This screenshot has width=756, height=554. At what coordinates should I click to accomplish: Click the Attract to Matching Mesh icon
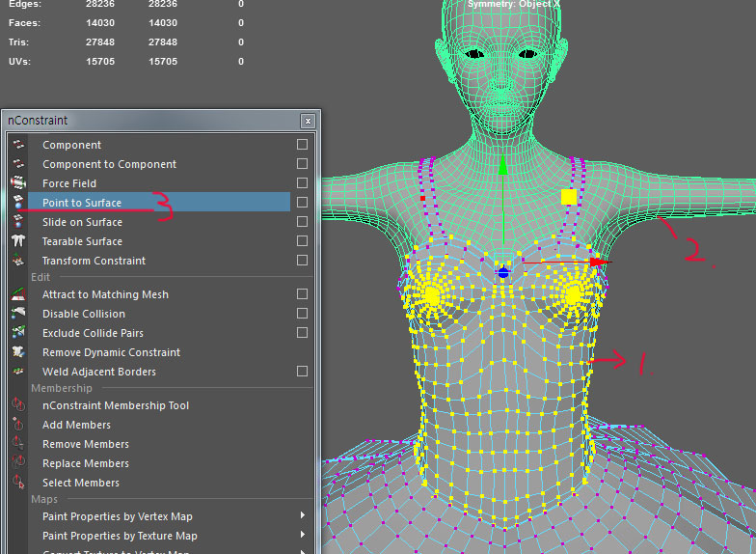(x=18, y=293)
